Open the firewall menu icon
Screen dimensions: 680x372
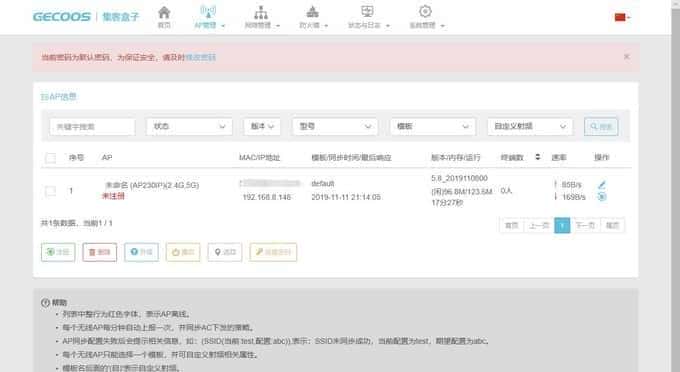(313, 12)
